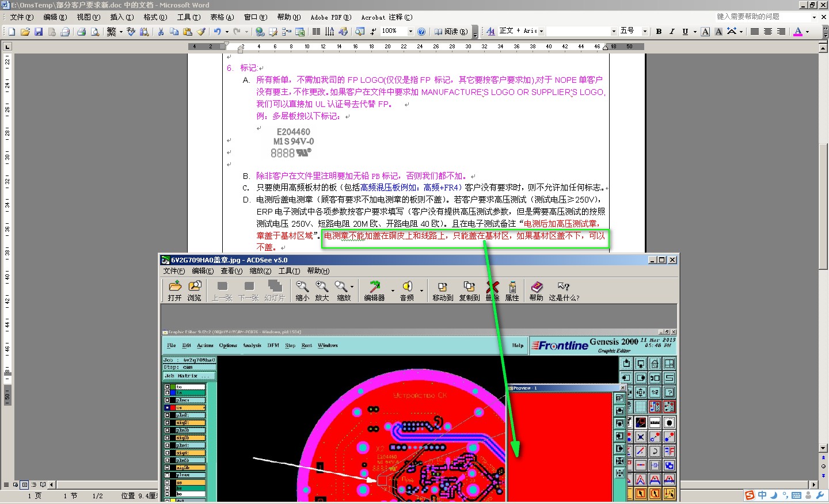This screenshot has width=829, height=504.
Task: Open Print Preview in Word toolbar
Action: 94,32
